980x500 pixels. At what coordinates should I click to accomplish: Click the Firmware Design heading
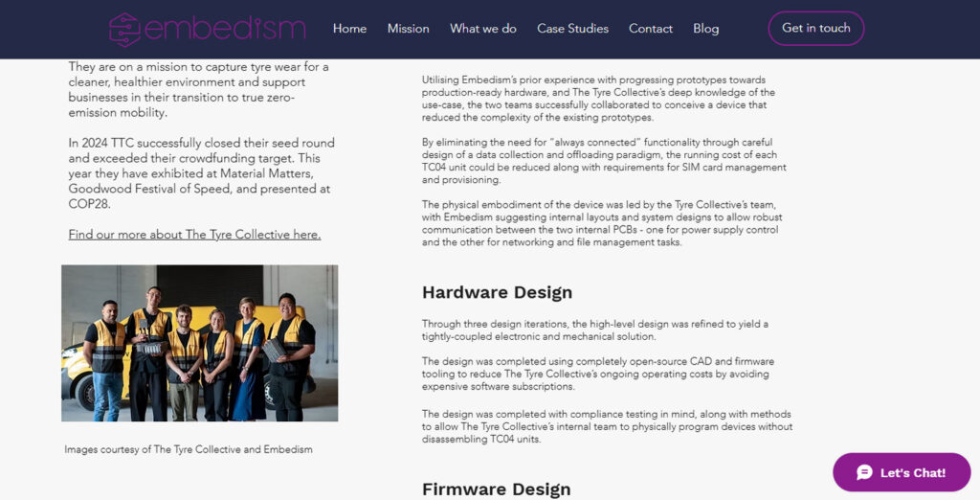coord(496,489)
